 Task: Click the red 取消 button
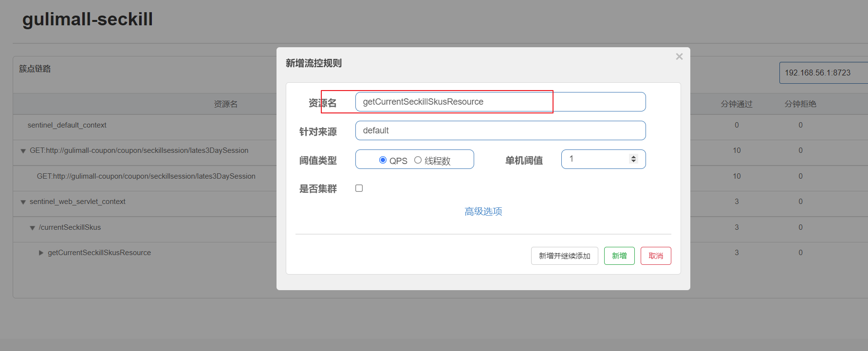pos(656,256)
